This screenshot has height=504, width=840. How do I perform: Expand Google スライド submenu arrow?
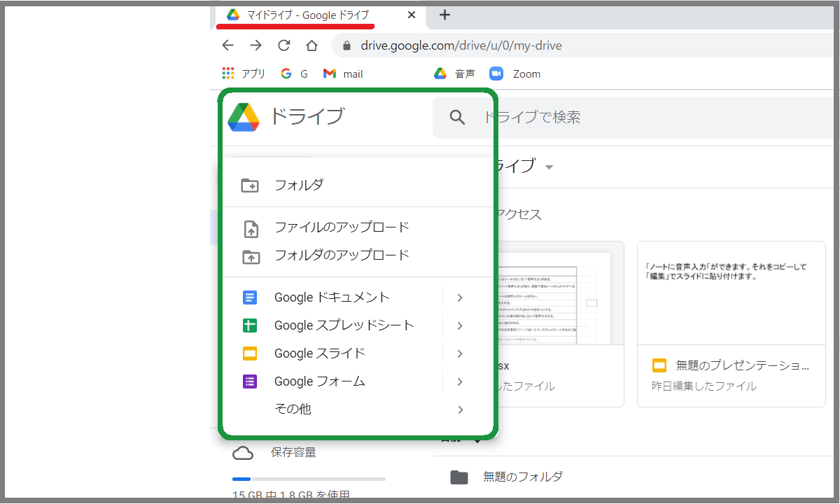coord(460,353)
